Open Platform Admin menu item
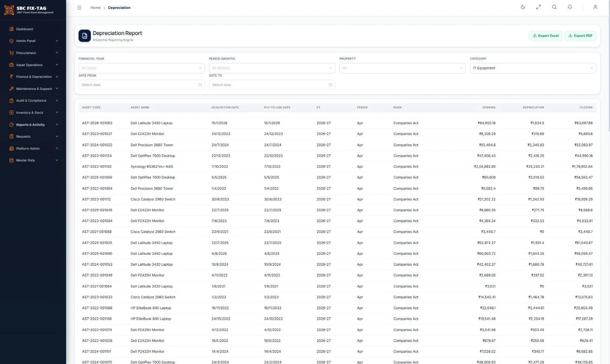 point(33,149)
